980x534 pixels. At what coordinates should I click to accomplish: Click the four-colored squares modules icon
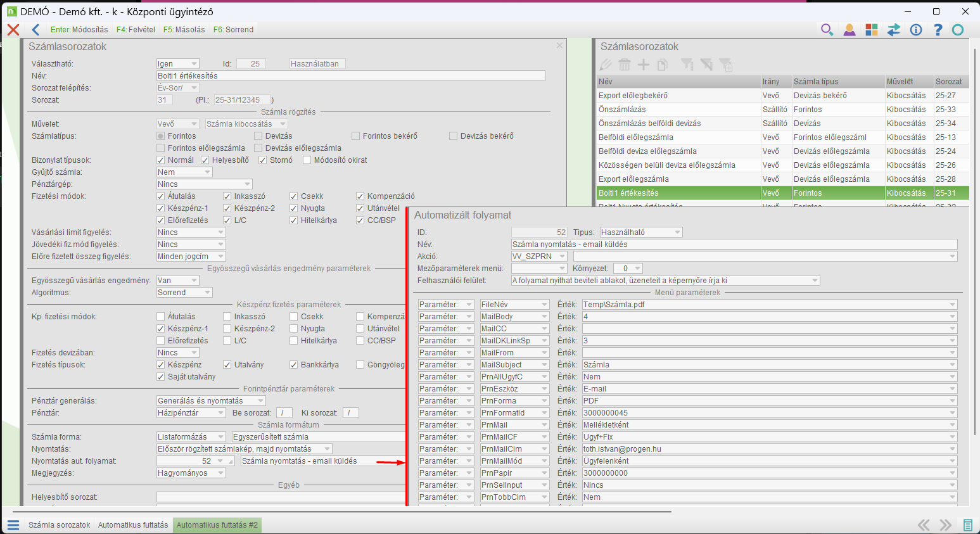(x=872, y=30)
